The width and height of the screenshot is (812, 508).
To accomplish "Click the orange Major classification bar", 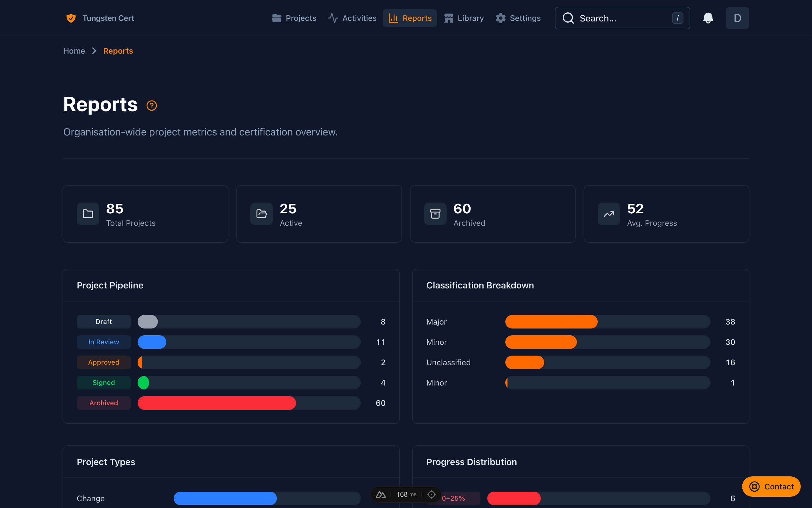I will [551, 321].
